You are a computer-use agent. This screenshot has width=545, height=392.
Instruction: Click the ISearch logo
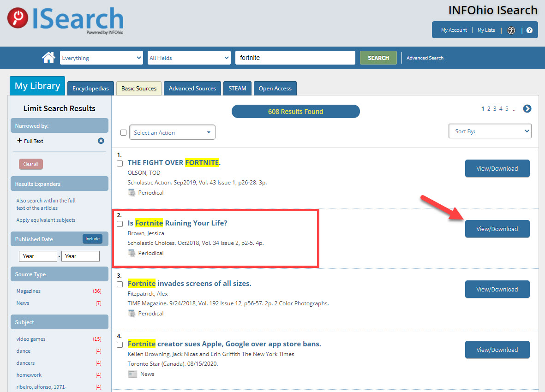click(66, 20)
